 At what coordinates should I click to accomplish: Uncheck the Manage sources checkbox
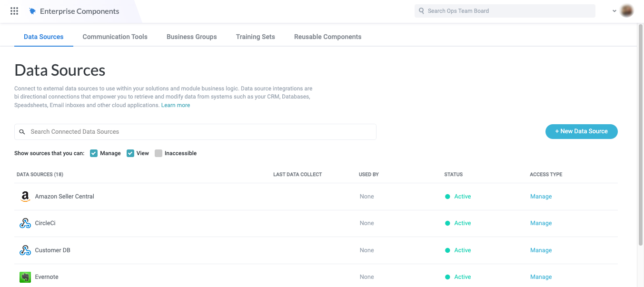[94, 153]
